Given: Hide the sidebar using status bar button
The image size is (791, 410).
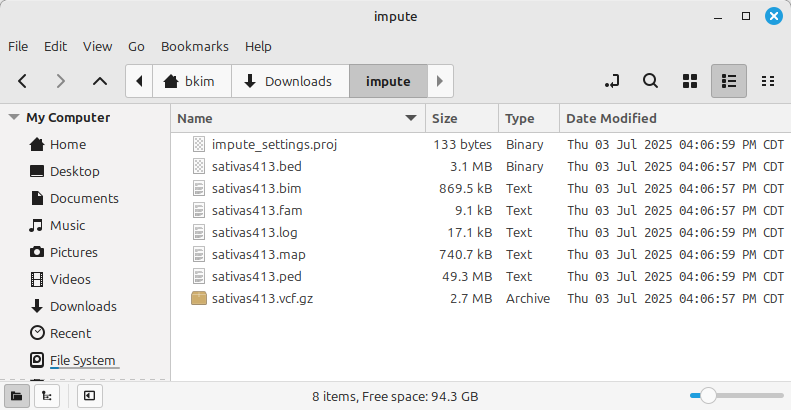Looking at the screenshot, I should pyautogui.click(x=89, y=396).
